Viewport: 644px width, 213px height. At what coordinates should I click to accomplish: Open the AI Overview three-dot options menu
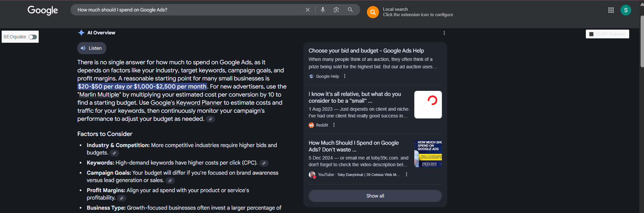coord(444,33)
